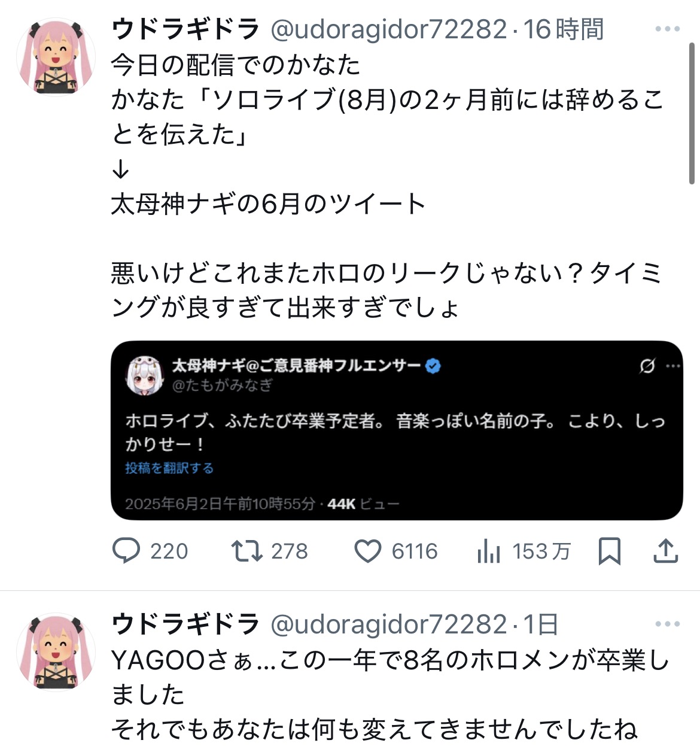Click the page scrollbar thumb
700x746 pixels.
(x=692, y=113)
